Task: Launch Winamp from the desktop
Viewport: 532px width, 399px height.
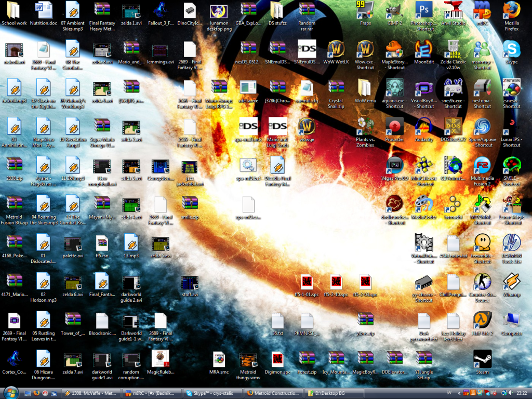Action: click(x=511, y=283)
